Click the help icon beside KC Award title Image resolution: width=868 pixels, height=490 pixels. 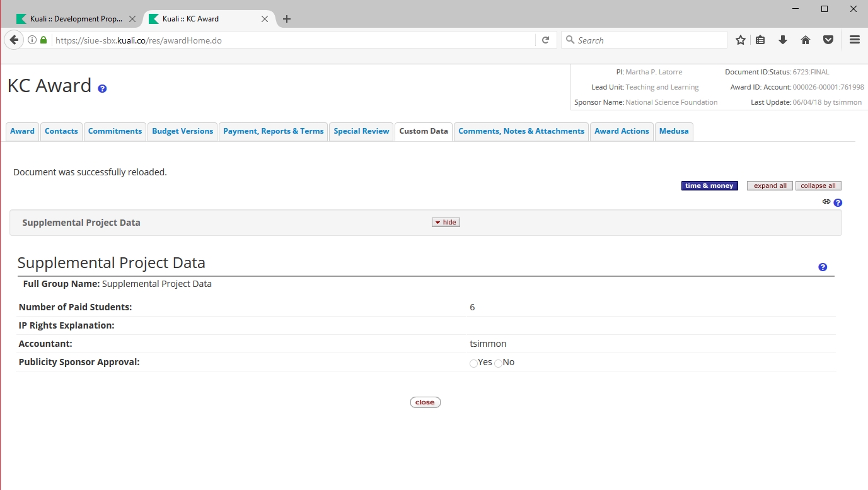pyautogui.click(x=102, y=89)
